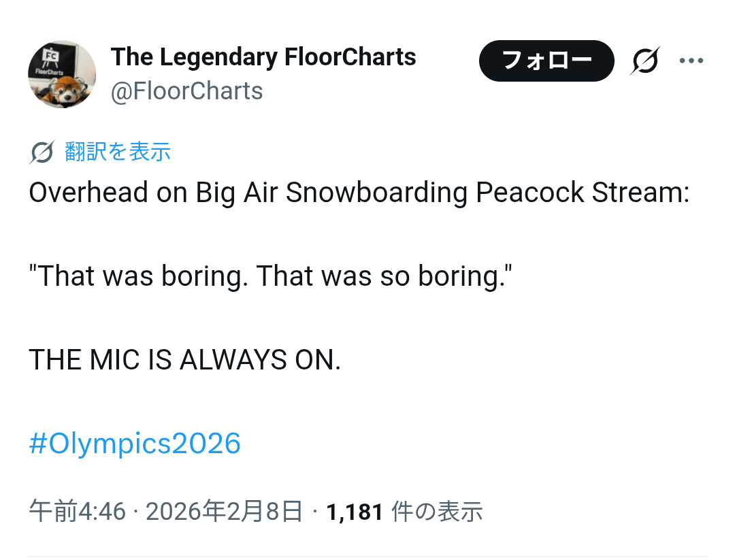
Task: Click the word Snowboarding in the tweet
Action: (x=376, y=193)
